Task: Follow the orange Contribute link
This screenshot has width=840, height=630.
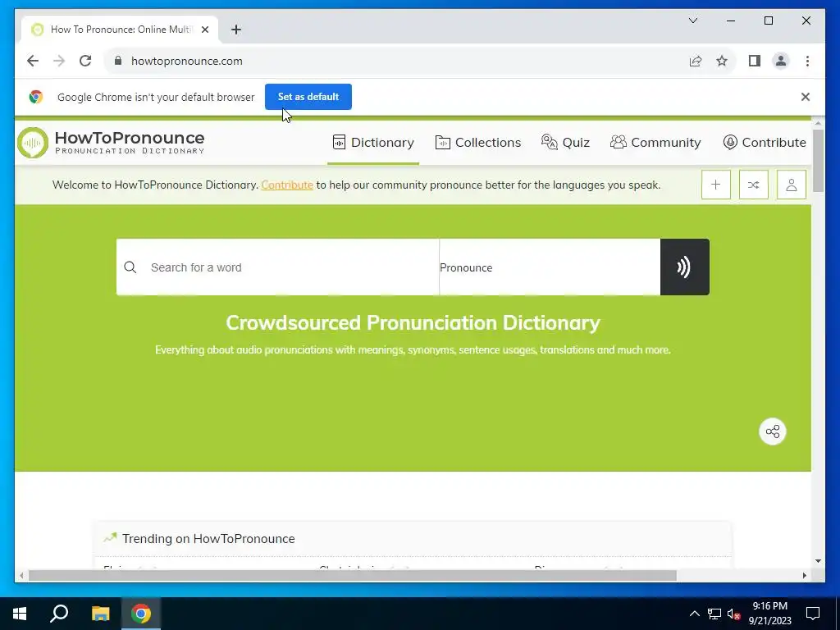Action: [287, 185]
